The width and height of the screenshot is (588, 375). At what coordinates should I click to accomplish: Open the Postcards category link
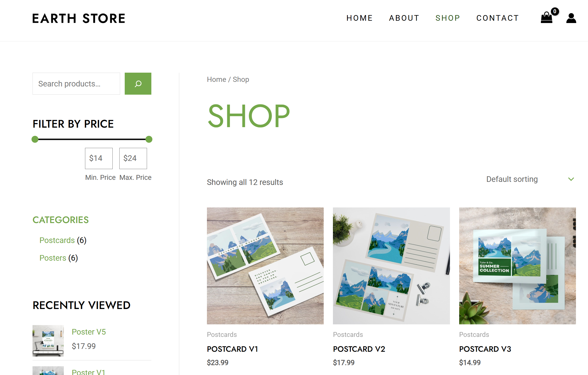coord(57,240)
